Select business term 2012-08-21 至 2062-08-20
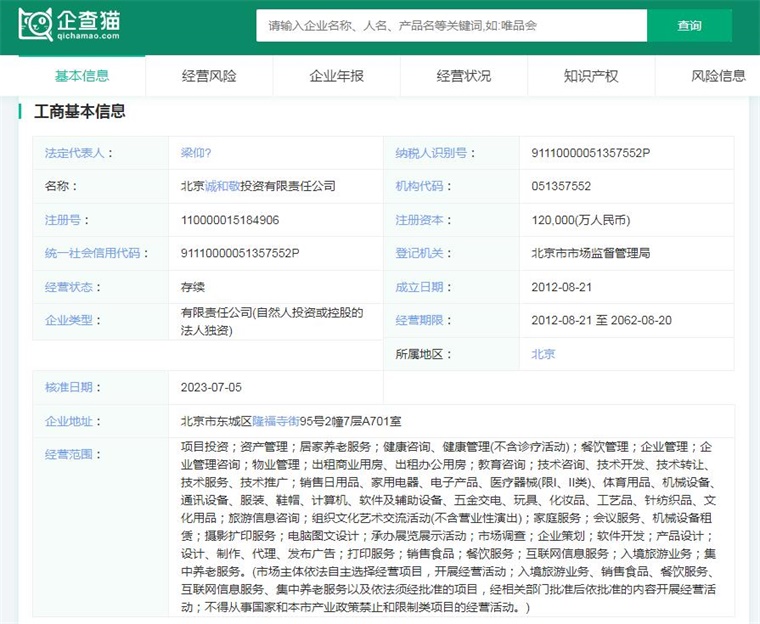 coord(602,320)
